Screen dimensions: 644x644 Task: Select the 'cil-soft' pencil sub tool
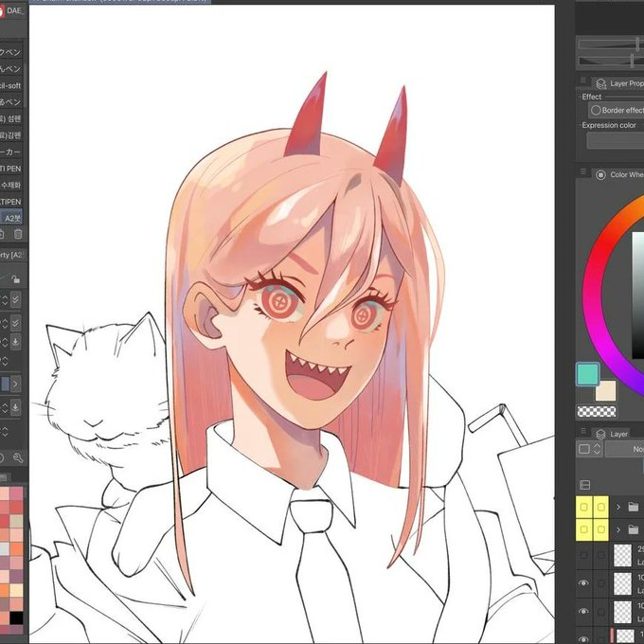[x=11, y=85]
